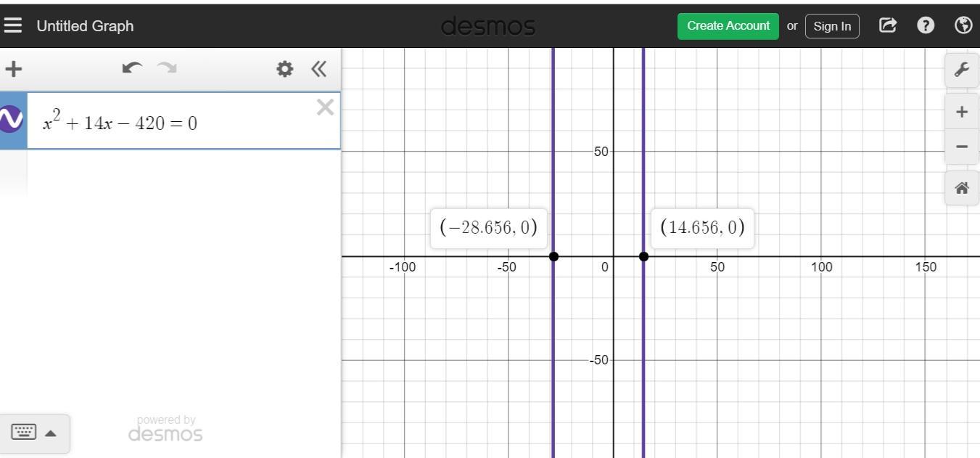The width and height of the screenshot is (980, 458).
Task: Add a new expression item with plus
Action: click(13, 69)
